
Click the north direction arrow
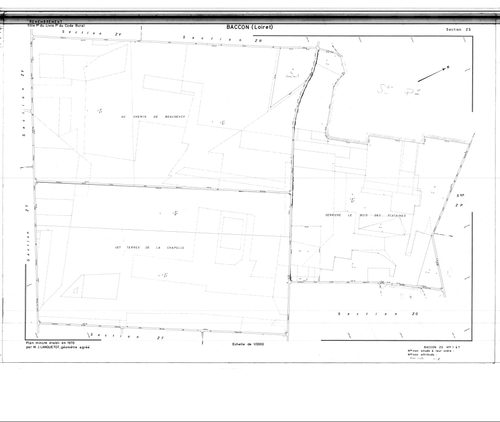(434, 74)
